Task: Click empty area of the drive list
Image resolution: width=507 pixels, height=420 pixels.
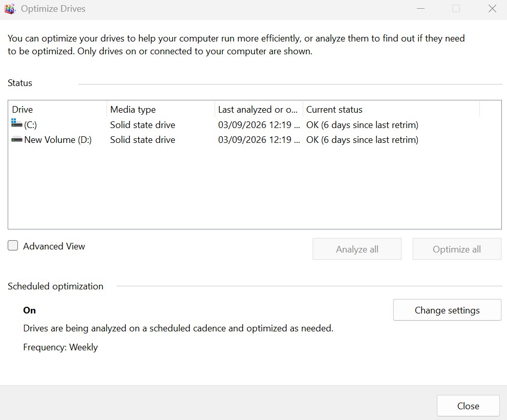Action: 255,187
